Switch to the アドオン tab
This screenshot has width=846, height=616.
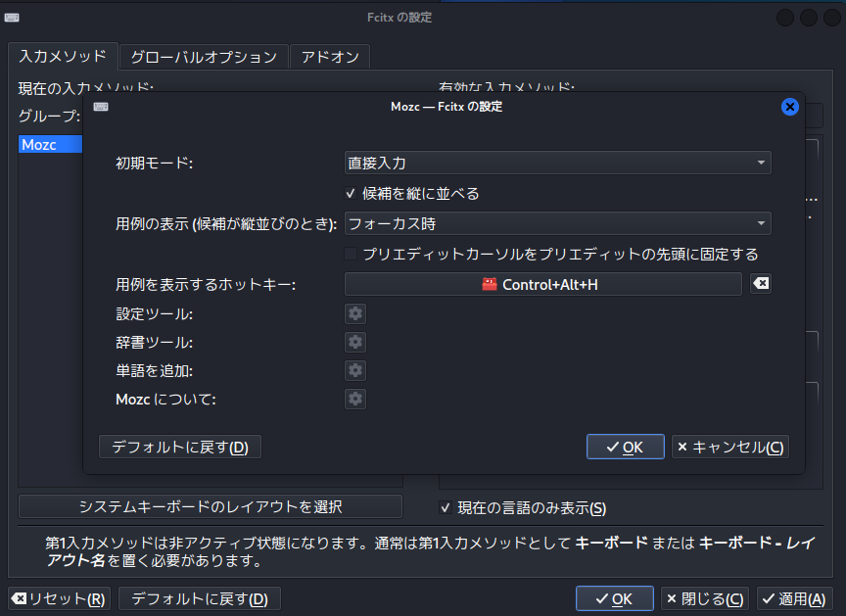[x=330, y=57]
